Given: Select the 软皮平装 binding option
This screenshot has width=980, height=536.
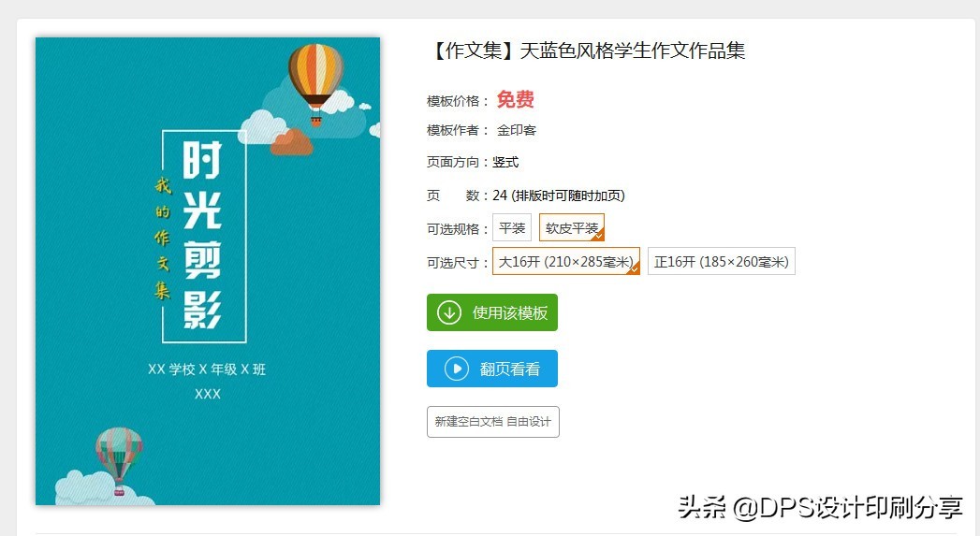Looking at the screenshot, I should (x=572, y=228).
